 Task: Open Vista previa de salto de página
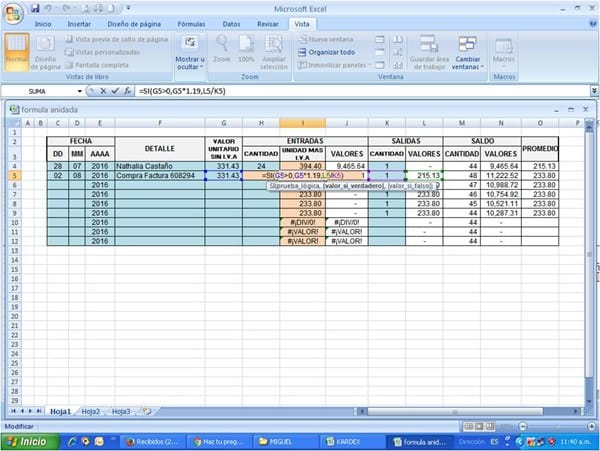pos(117,39)
